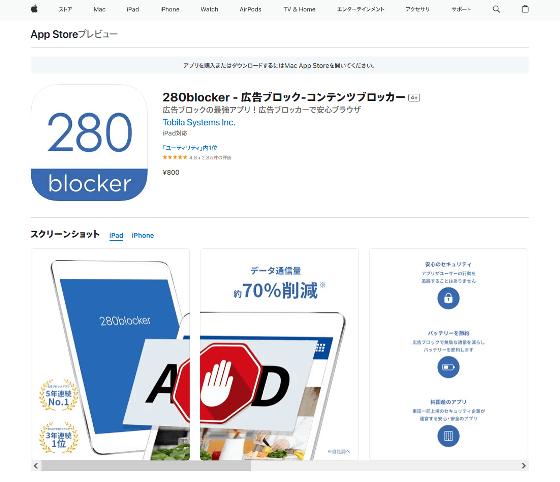This screenshot has height=482, width=560.
Task: Open the ストア menu item
Action: (x=65, y=10)
